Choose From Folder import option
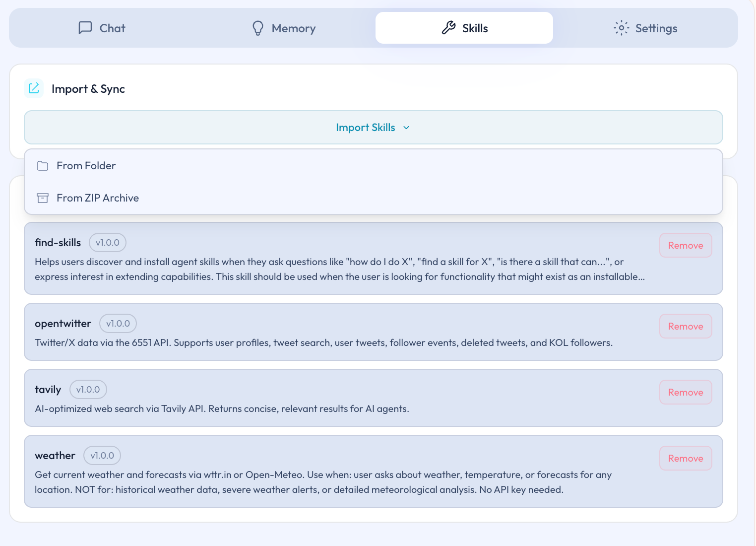 [x=86, y=166]
